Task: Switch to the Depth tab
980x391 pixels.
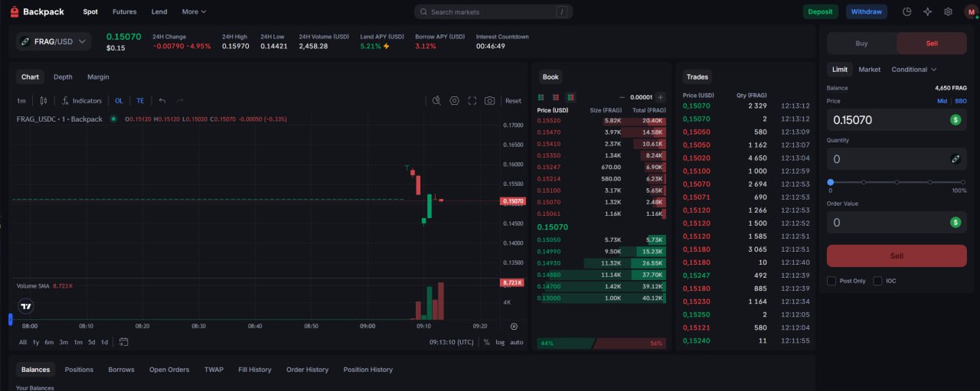Action: pos(63,77)
